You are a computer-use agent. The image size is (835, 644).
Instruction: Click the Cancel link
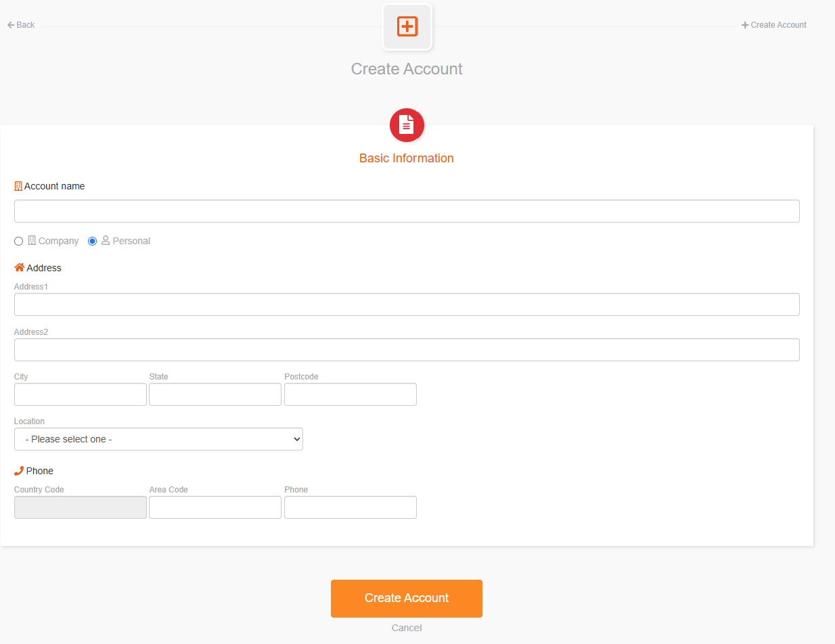pyautogui.click(x=407, y=628)
